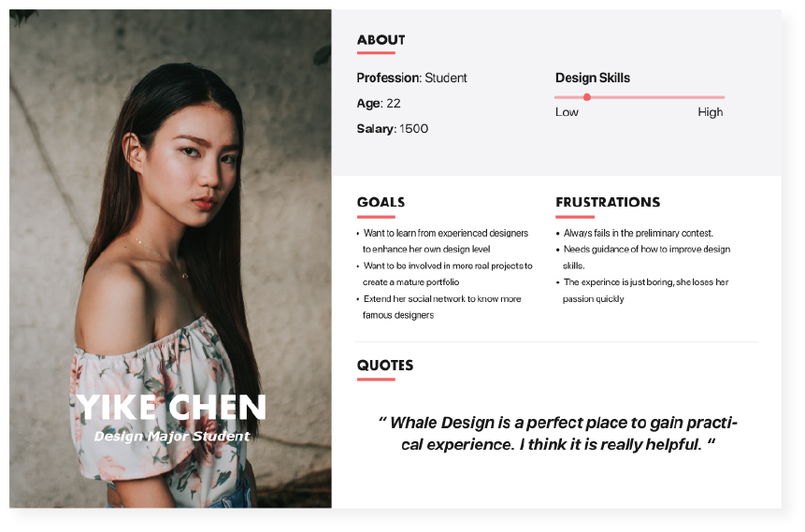Click the High label under slider
Viewport: 805px width, 532px height.
[x=710, y=112]
